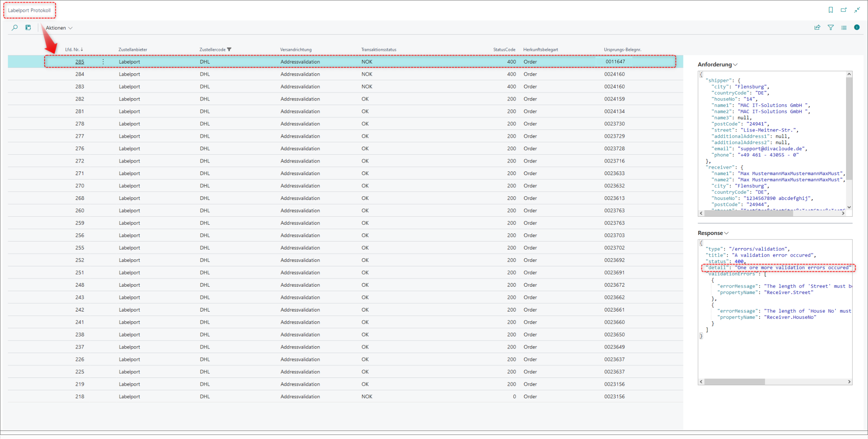Click Belegnr. 0023703 cell
868x439 pixels.
pos(615,235)
